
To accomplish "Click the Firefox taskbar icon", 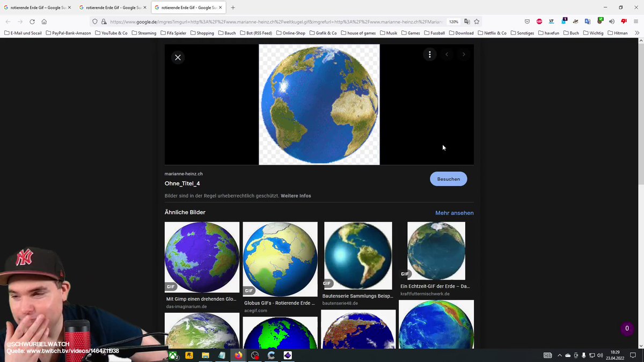I will pyautogui.click(x=238, y=355).
